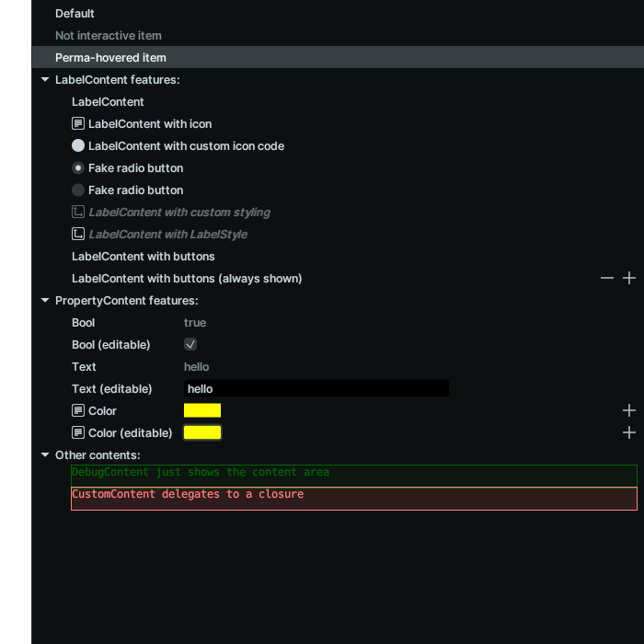Screen dimensions: 644x644
Task: Select the checked Fake radio button
Action: 78,168
